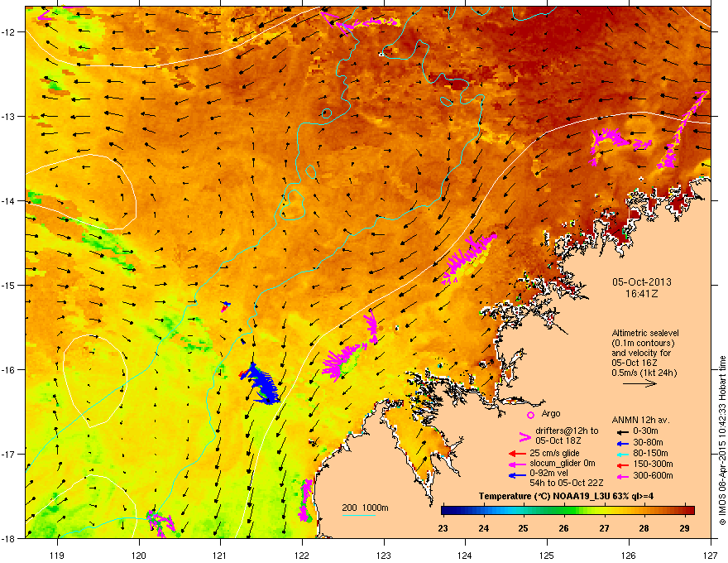Click the (0.1m contours) text
This screenshot has width=728, height=563.
click(643, 344)
